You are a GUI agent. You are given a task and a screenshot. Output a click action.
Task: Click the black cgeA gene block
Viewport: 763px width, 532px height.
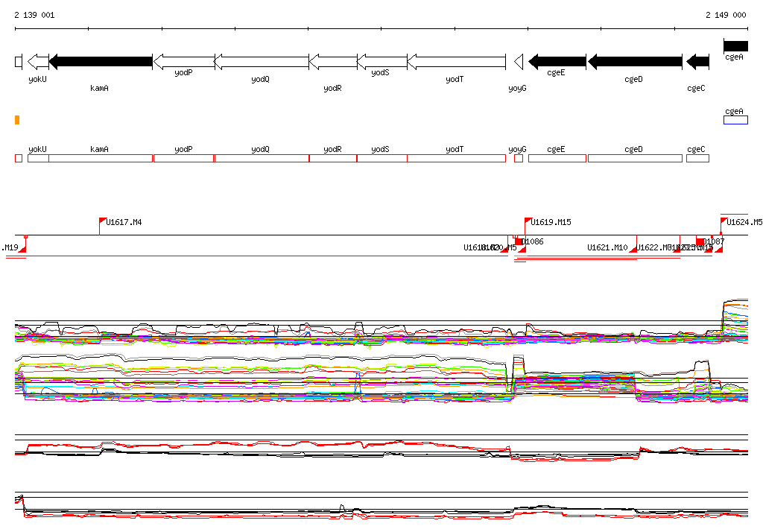click(735, 46)
